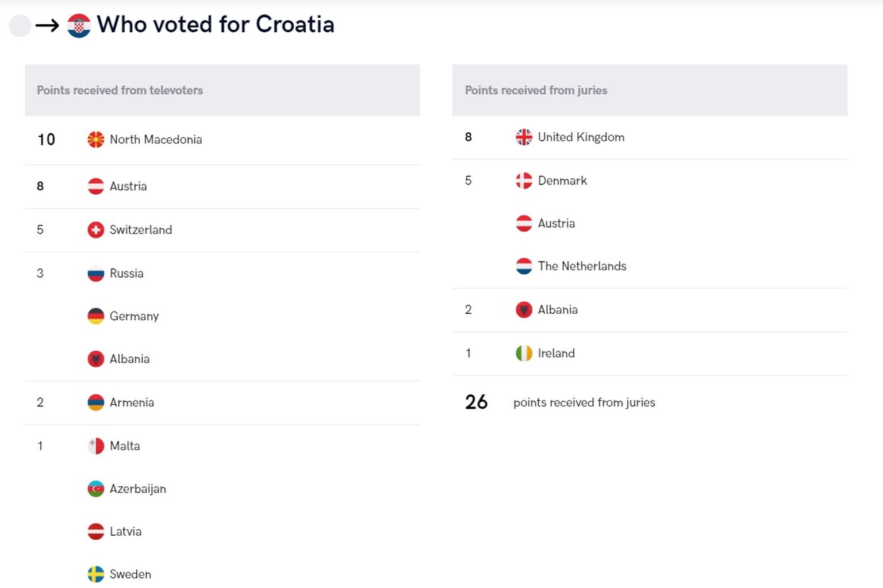Click the United Kingdom flag icon

point(524,137)
